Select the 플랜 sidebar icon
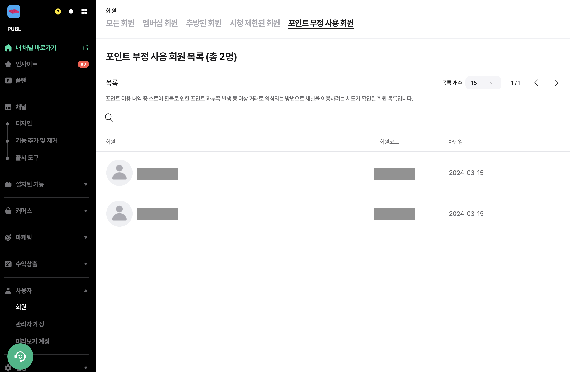The image size is (588, 372). (x=8, y=81)
